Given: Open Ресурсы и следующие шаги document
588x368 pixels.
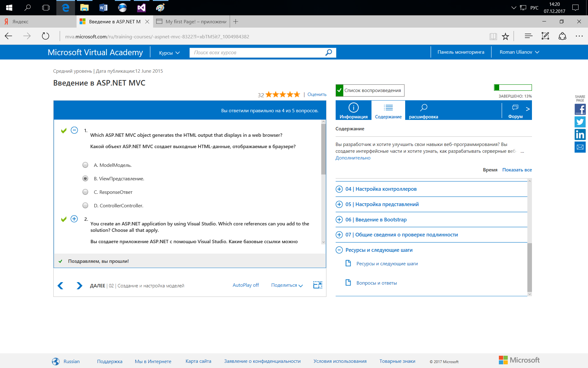Looking at the screenshot, I should tap(387, 264).
